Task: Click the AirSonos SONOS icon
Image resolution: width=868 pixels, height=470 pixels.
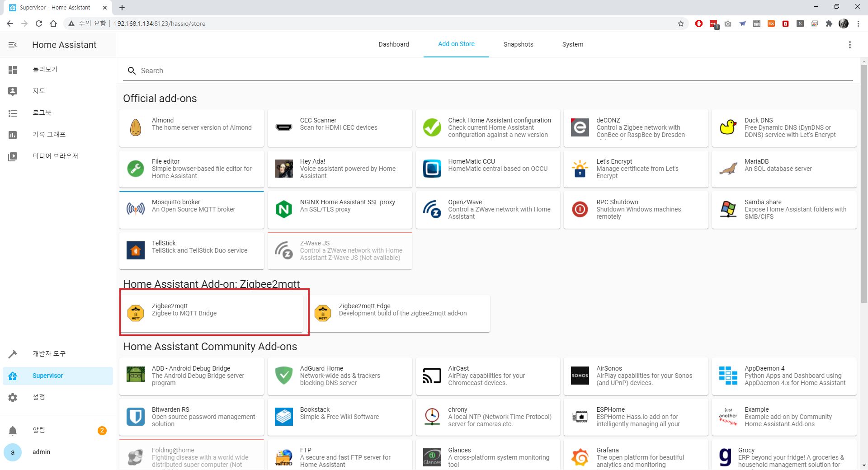Action: 580,376
